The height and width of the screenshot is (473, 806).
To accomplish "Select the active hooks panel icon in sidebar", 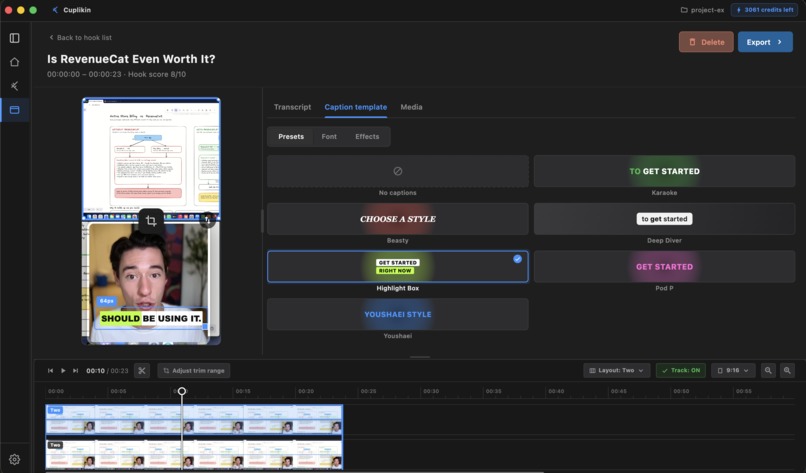I will 14,110.
